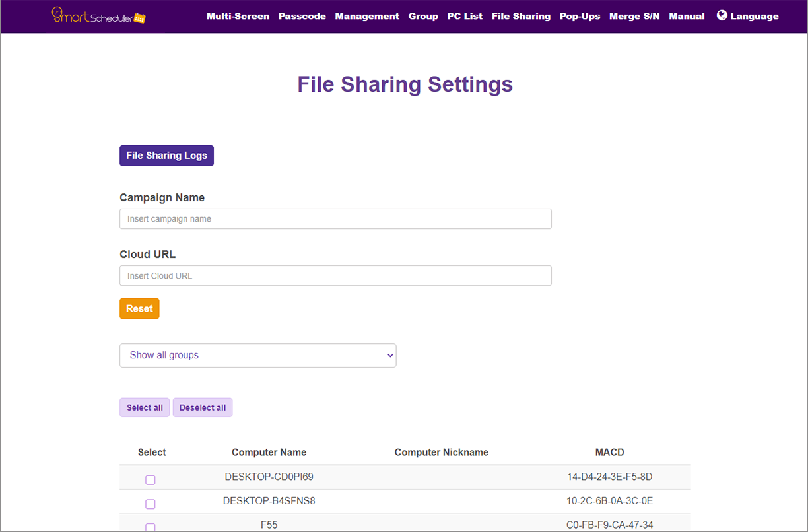
Task: Open the Pop-Ups page
Action: coord(580,16)
